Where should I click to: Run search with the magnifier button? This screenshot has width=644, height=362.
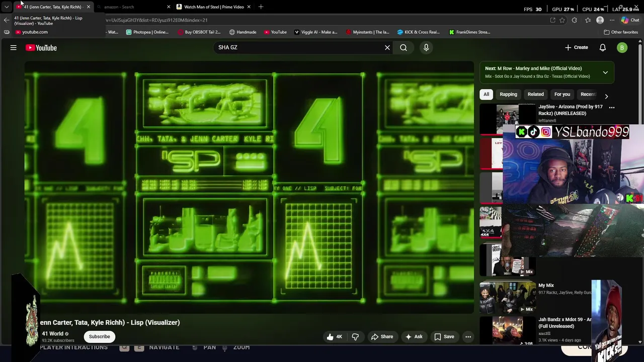click(404, 48)
